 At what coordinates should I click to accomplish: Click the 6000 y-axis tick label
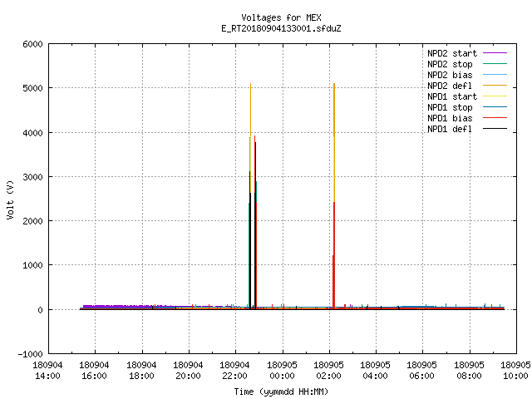click(x=33, y=44)
